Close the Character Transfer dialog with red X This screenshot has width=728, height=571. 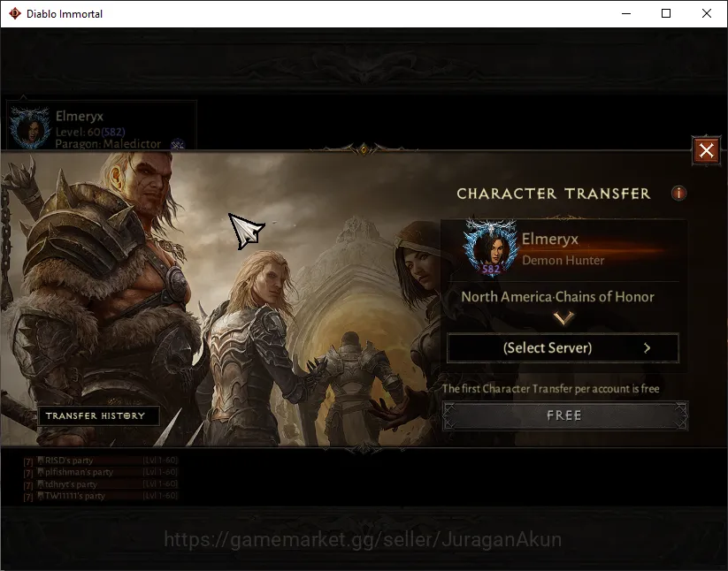(x=706, y=150)
